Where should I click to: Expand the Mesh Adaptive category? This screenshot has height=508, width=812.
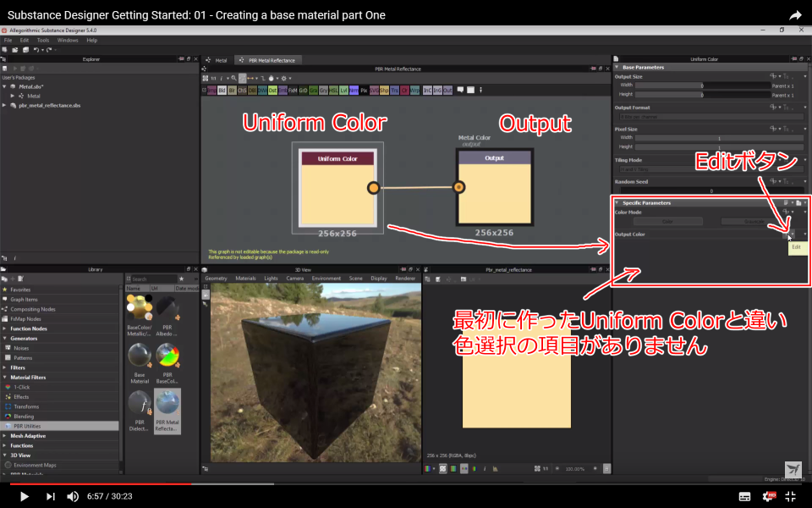tap(5, 436)
